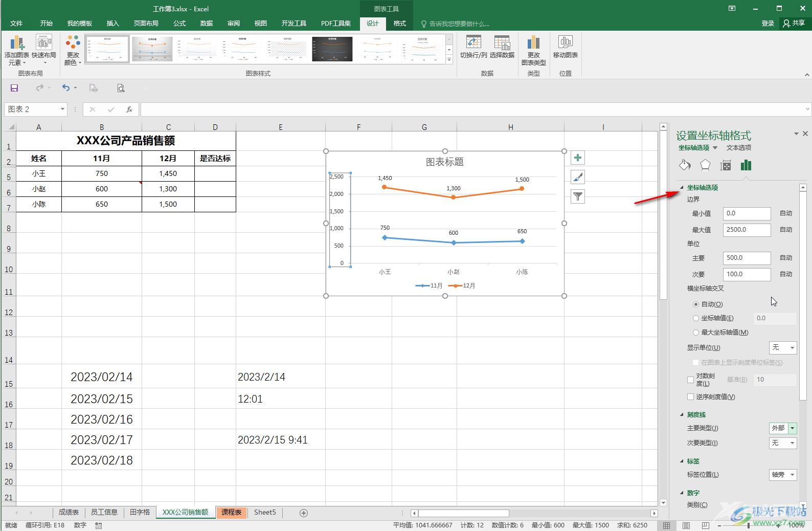Collapse Tick Marks section
Viewport: 812px width, 531px height.
click(682, 415)
